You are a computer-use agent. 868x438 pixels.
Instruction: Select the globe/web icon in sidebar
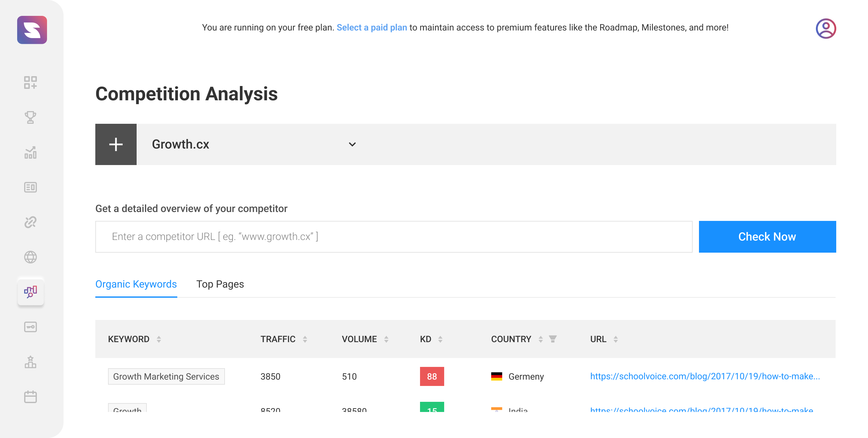(x=31, y=256)
